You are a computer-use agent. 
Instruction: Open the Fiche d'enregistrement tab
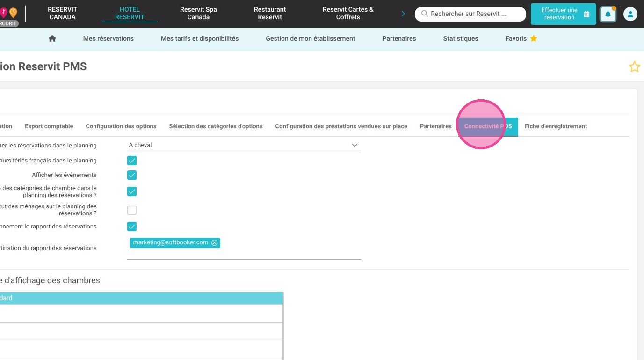[556, 126]
